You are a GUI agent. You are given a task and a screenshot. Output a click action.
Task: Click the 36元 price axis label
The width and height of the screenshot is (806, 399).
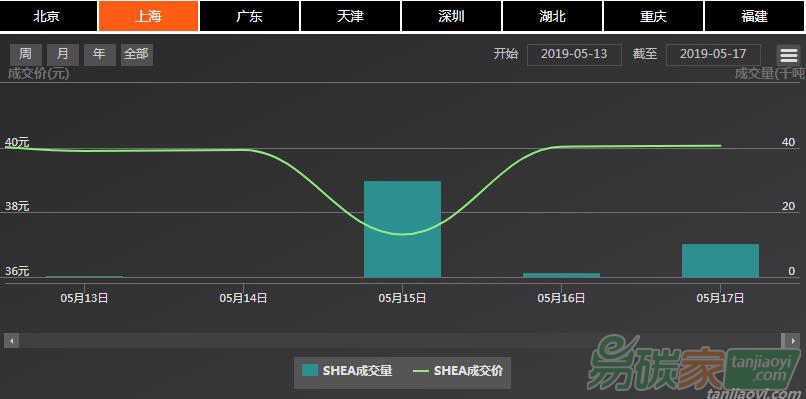click(17, 271)
